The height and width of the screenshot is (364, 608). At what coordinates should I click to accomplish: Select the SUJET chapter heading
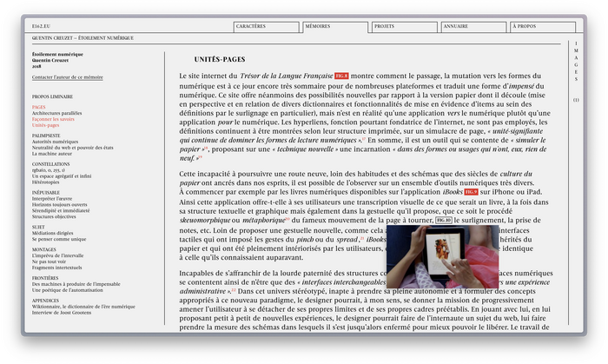point(38,227)
